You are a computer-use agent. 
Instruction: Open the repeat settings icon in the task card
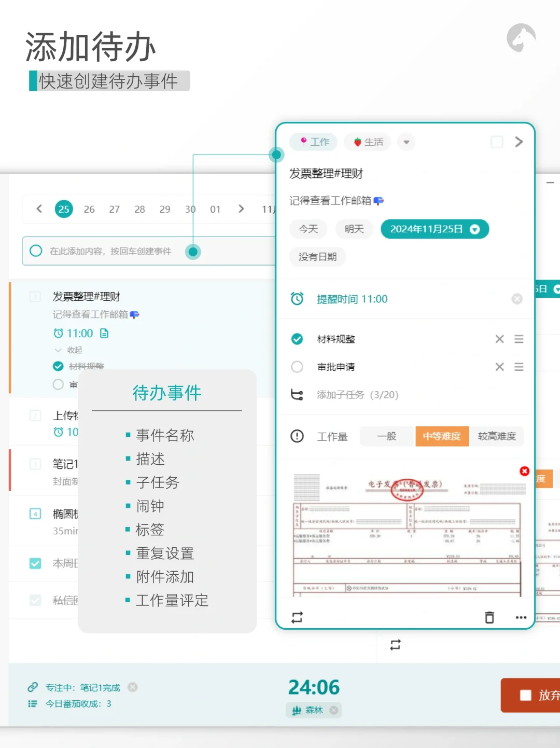(297, 617)
